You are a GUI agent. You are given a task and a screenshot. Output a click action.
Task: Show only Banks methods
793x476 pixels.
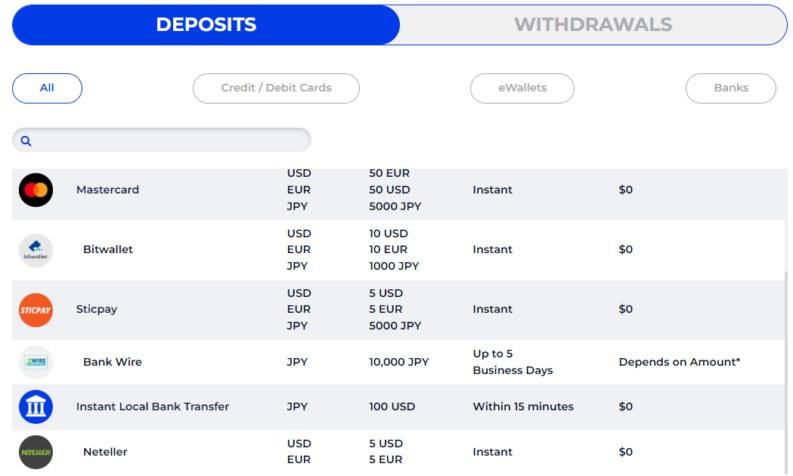tap(731, 89)
